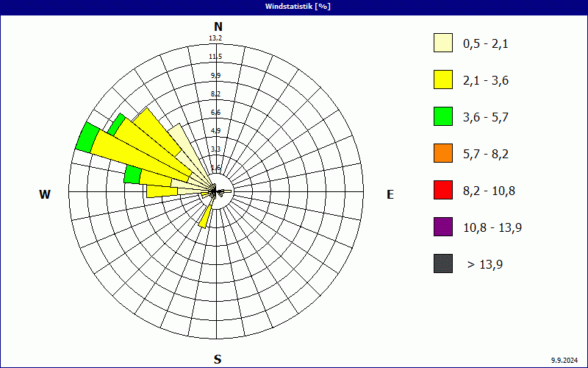Click the yellow bar pointing south-southwest
Screen dimensions: 588x368
(x=207, y=216)
